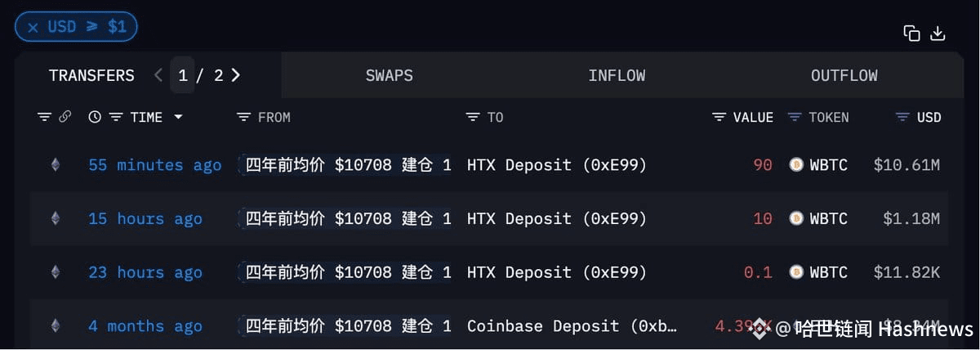Copy transfers using the copy icon
The height and width of the screenshot is (350, 980).
[x=911, y=33]
